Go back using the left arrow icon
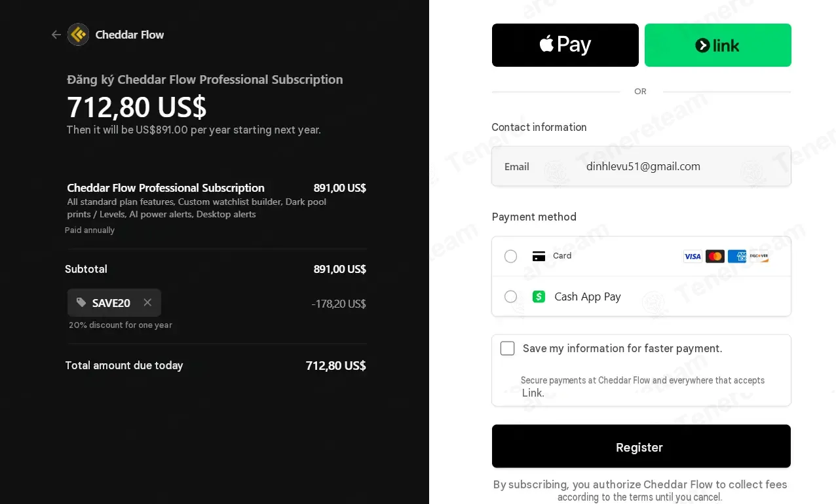This screenshot has width=836, height=504. [x=56, y=35]
